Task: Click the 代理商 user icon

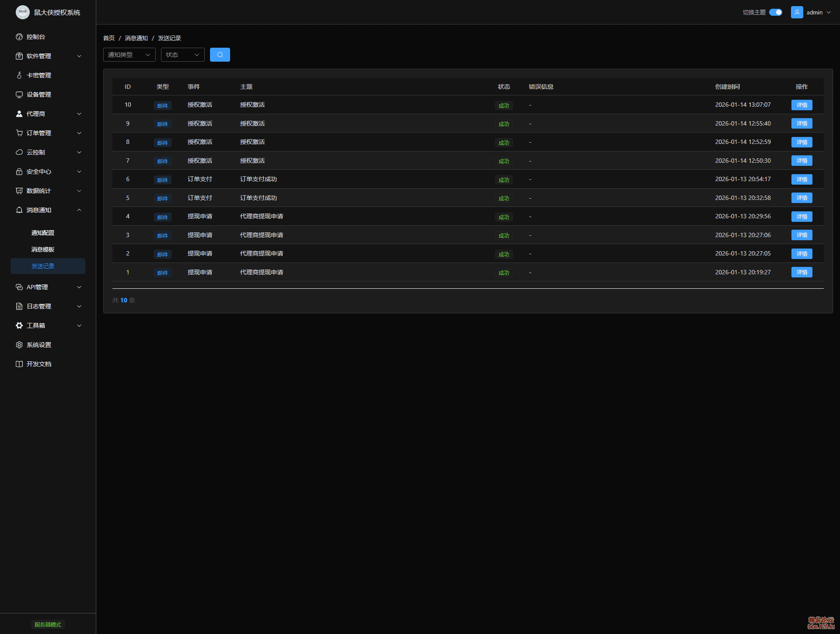Action: tap(19, 114)
